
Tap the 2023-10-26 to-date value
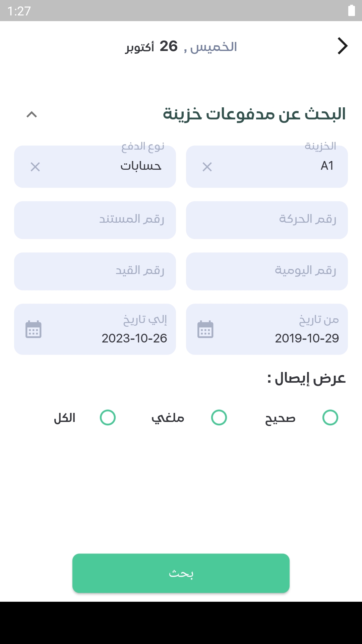pos(134,338)
